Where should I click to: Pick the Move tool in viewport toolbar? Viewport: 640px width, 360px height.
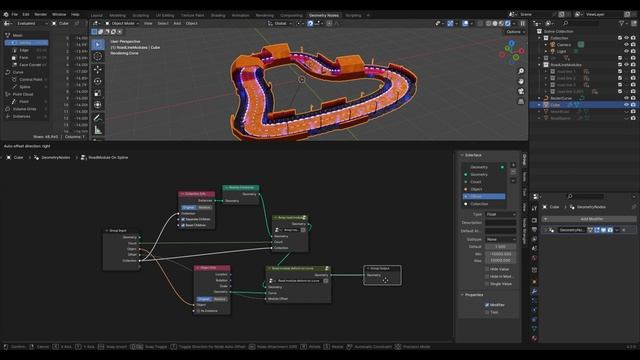pos(98,69)
